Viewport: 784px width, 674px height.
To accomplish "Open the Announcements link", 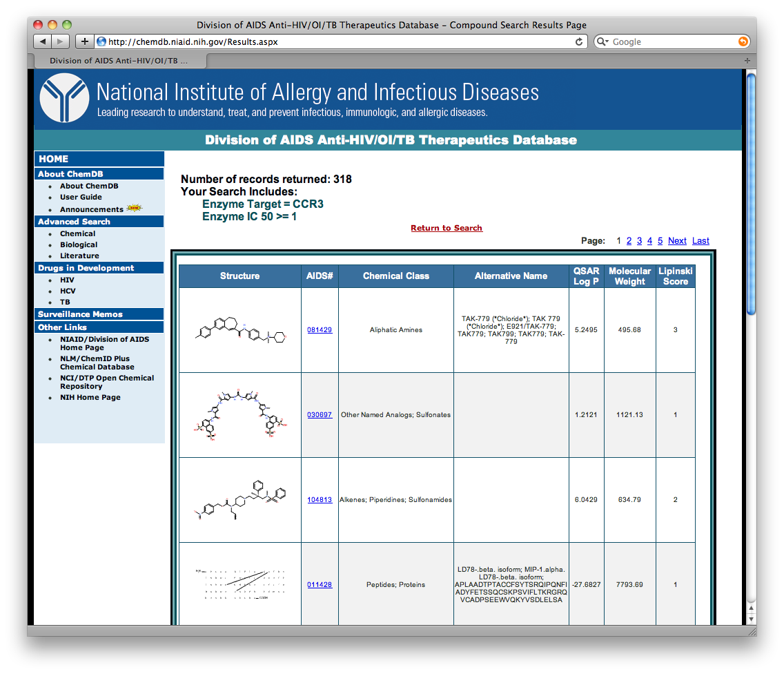I will pos(92,209).
